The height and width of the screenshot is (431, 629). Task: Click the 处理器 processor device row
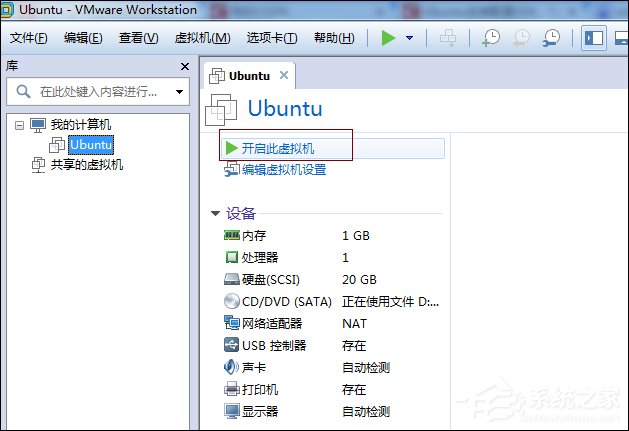click(x=331, y=258)
